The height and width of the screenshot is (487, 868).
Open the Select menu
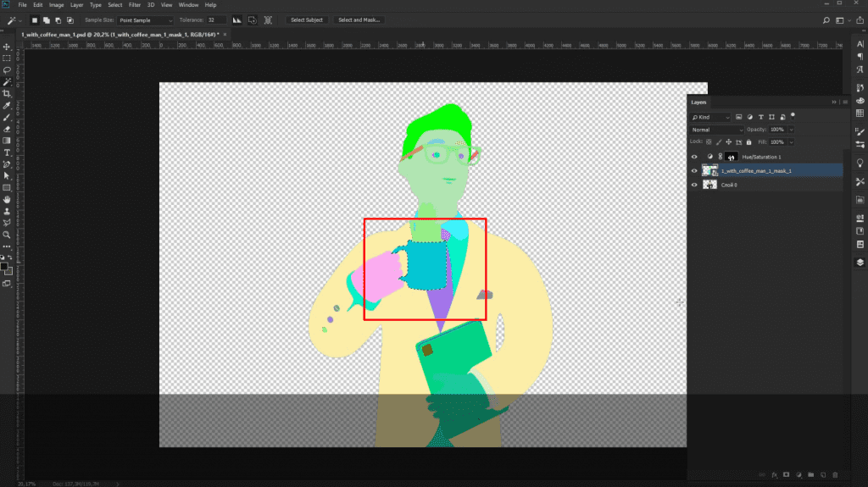115,5
